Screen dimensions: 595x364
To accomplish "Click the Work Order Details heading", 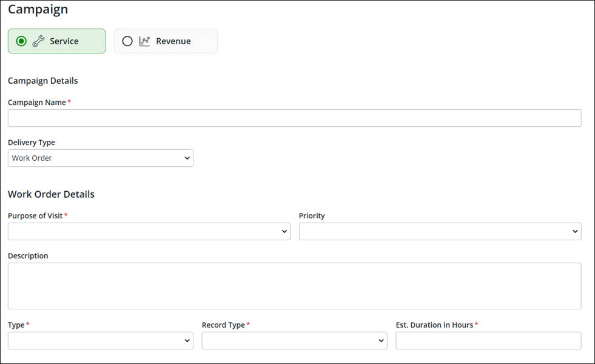I will pos(51,194).
